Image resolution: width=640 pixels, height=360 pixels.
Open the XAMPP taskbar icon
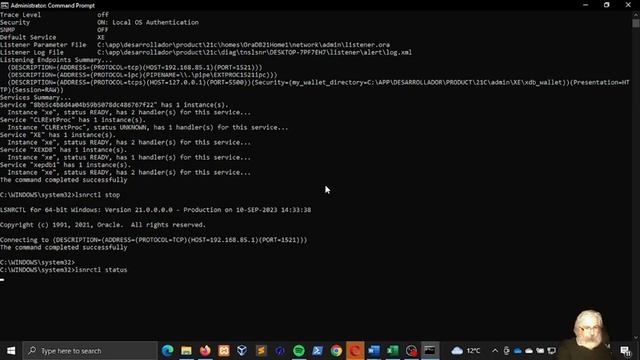tap(224, 351)
